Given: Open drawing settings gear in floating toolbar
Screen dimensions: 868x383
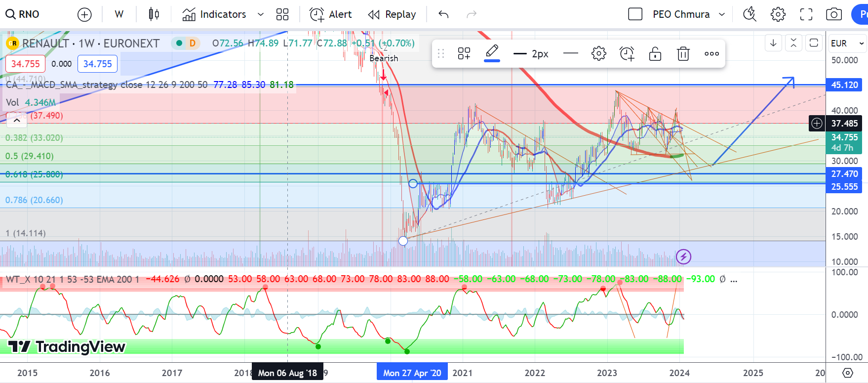Looking at the screenshot, I should 598,53.
